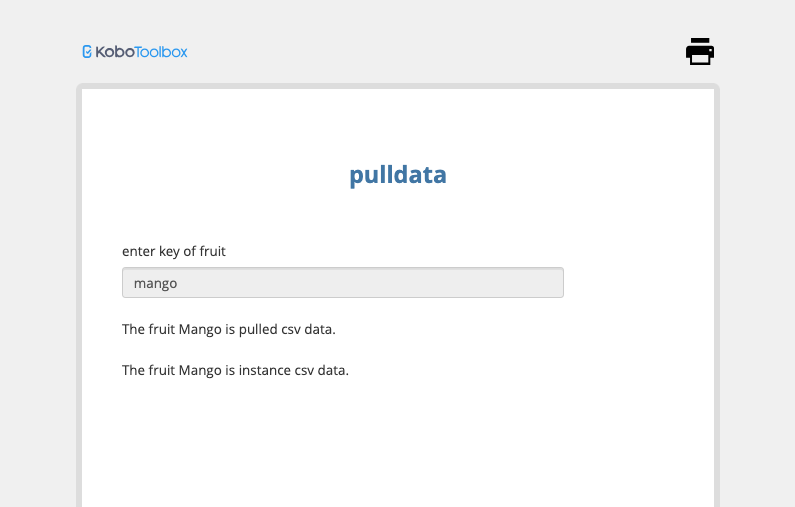Click the word "pulled" in first note
The height and width of the screenshot is (507, 795).
[x=258, y=328]
